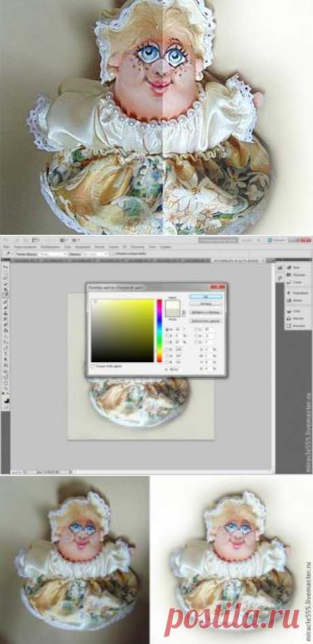313x644 pixels.
Task: Open the Color panel icon in the right dock
Action: pos(293,267)
